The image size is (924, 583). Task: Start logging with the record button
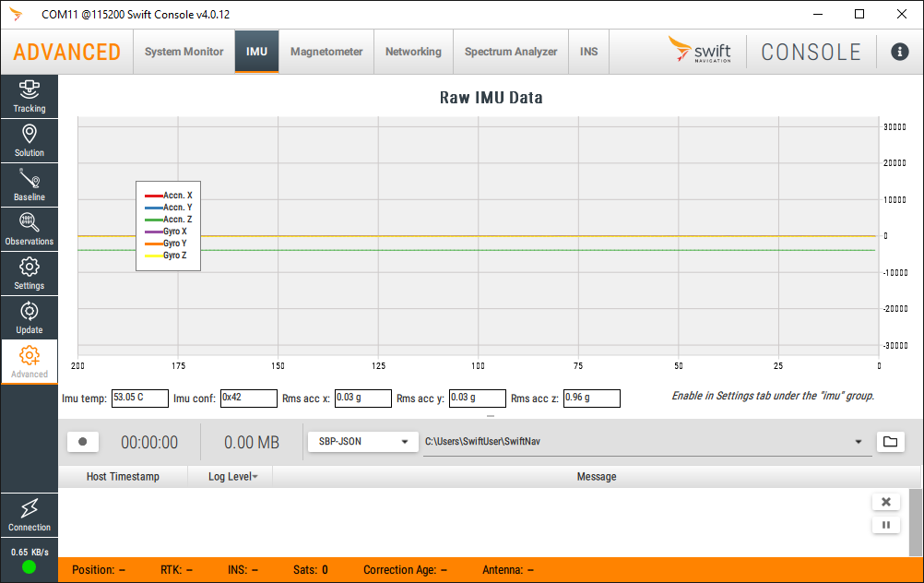pos(82,442)
